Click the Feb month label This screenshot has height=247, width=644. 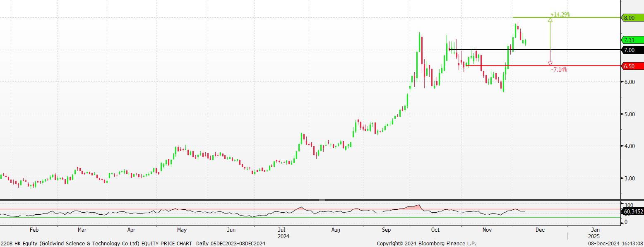(34, 230)
